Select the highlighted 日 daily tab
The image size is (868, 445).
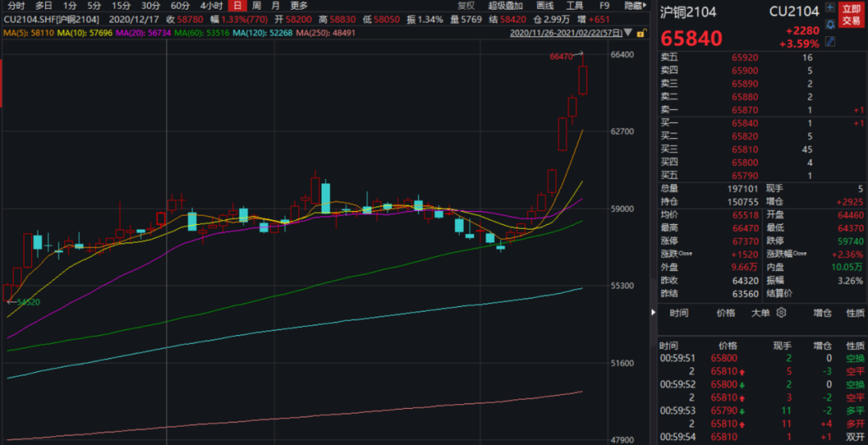(x=237, y=6)
